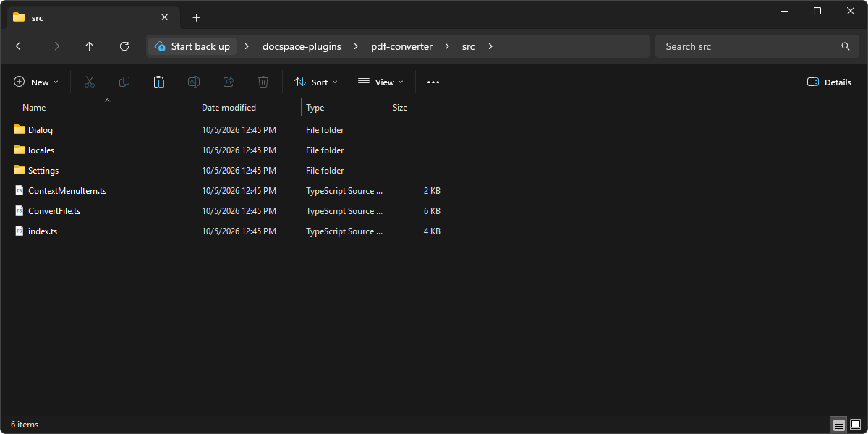The image size is (868, 434).
Task: Click date modified of locales row
Action: click(x=239, y=150)
